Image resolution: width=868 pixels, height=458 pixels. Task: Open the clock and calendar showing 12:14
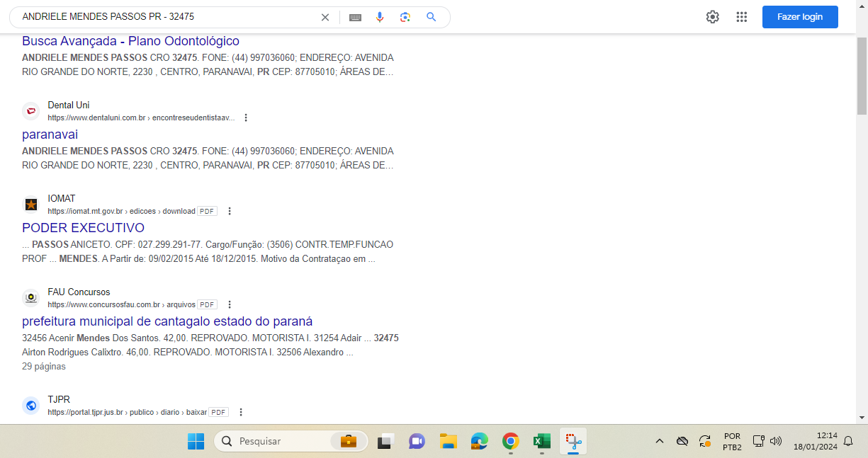coord(816,441)
